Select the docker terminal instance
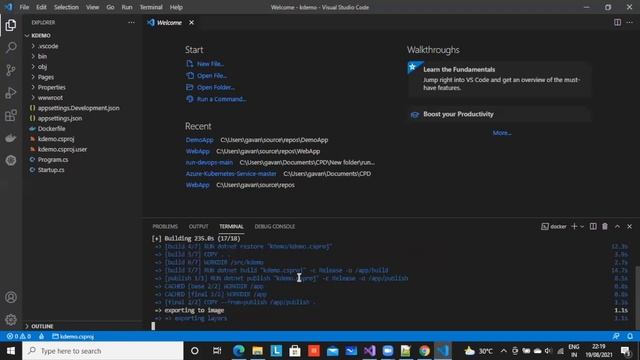640x360 pixels. 554,227
